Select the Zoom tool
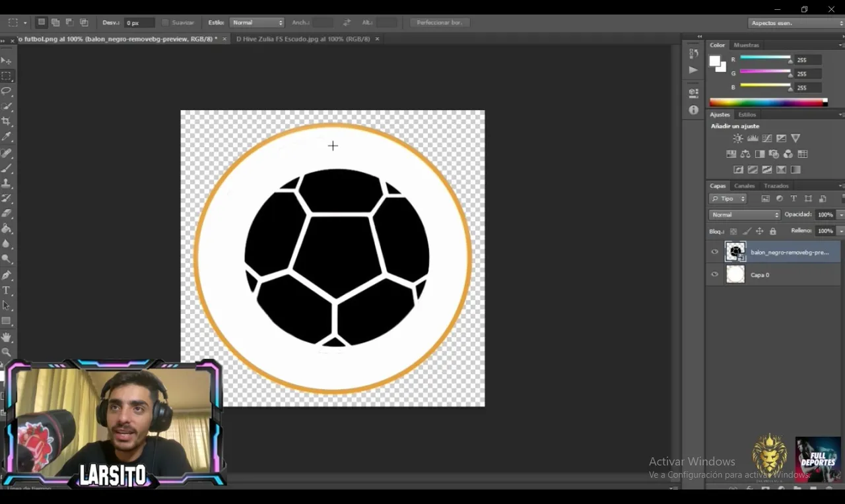Viewport: 845px width, 504px height. tap(7, 352)
